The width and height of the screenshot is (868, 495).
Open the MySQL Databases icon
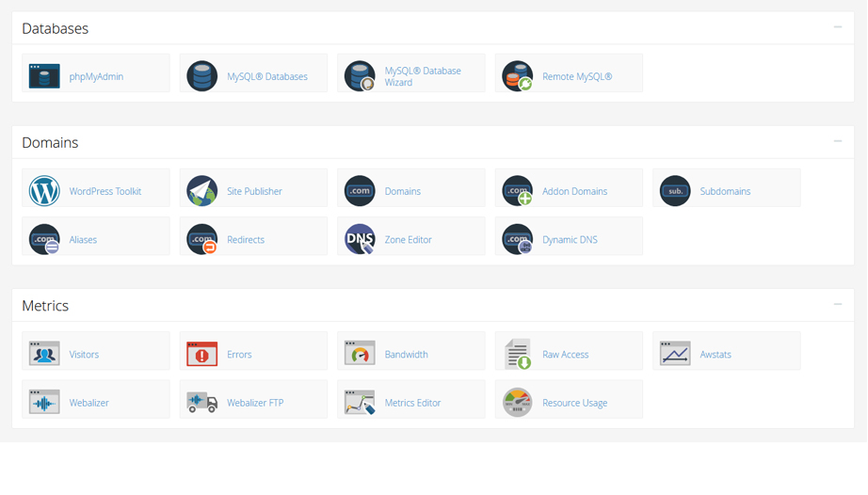(x=201, y=76)
